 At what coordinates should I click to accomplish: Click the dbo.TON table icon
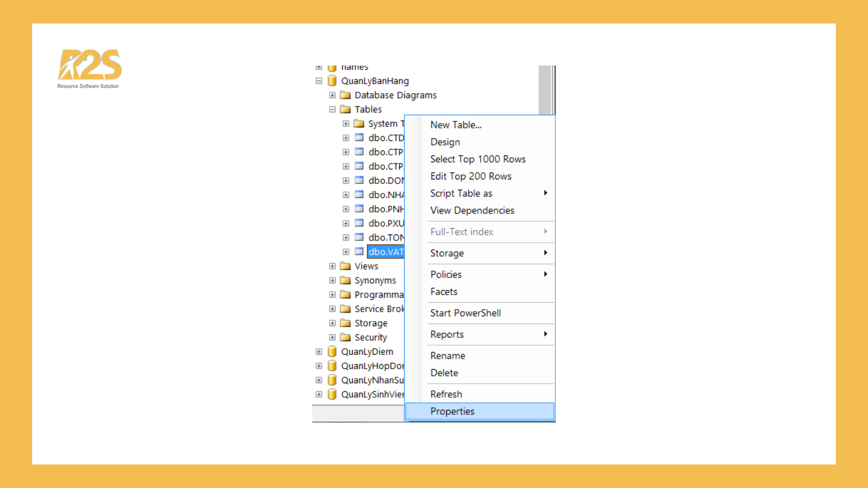click(359, 237)
